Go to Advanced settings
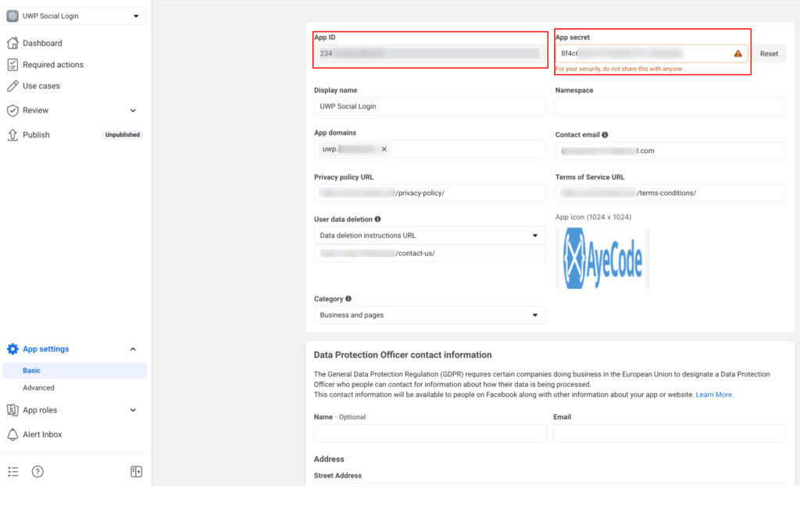800x532 pixels. point(39,387)
